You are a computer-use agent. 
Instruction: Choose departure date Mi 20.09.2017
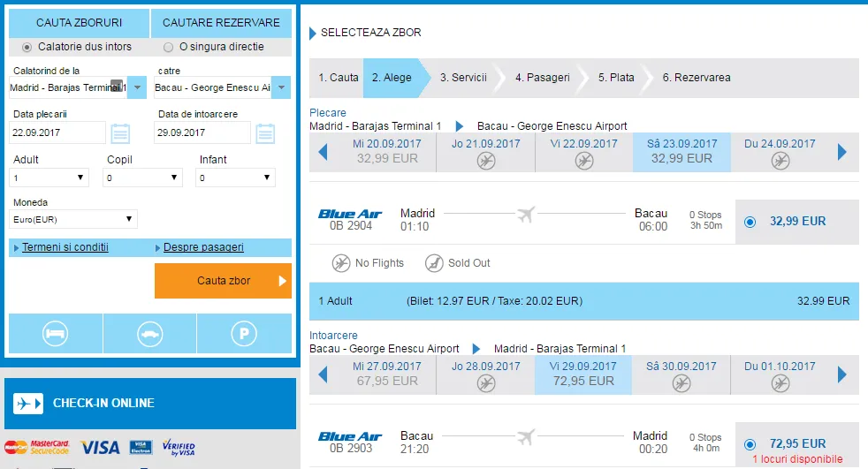(x=387, y=152)
